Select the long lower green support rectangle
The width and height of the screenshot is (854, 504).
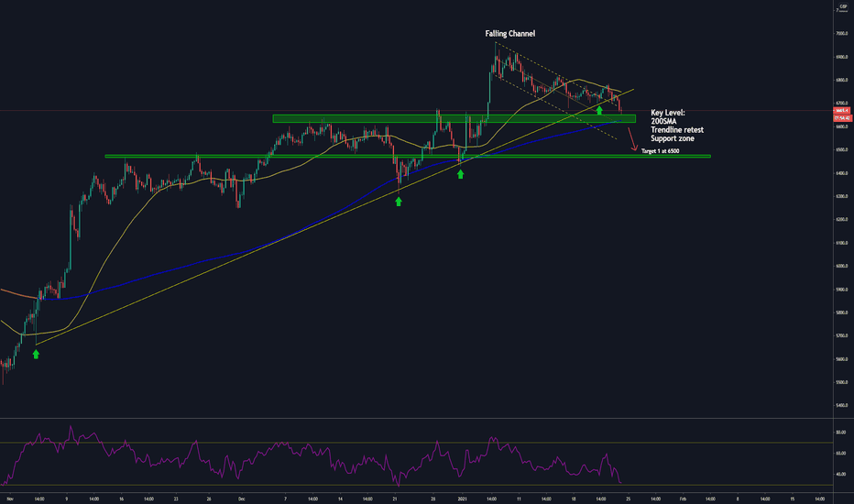[408, 157]
